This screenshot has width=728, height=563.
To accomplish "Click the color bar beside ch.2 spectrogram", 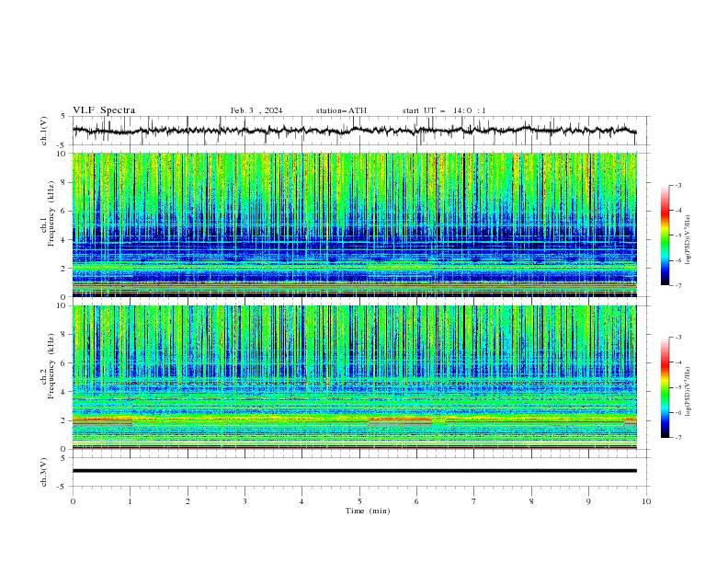I will pyautogui.click(x=665, y=387).
